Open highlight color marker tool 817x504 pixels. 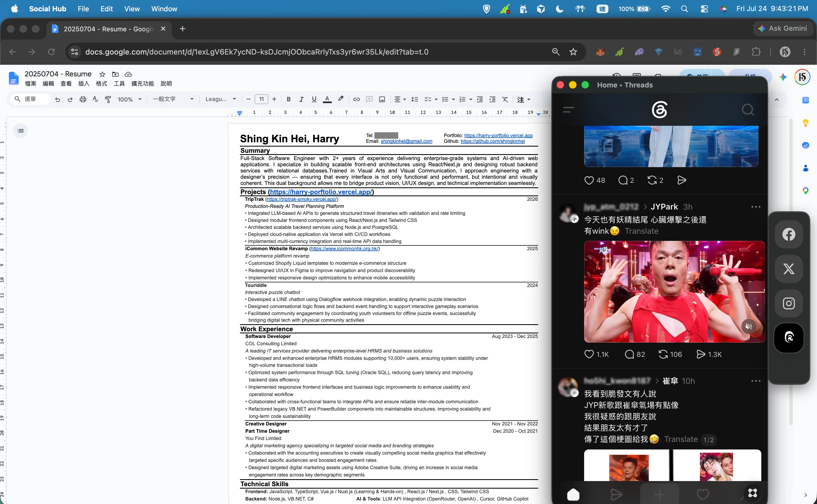341,99
